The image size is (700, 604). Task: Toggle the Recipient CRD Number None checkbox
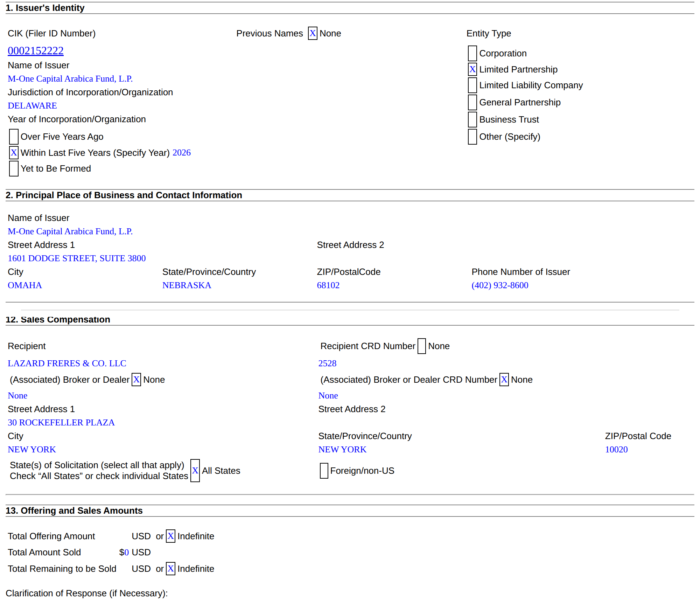(x=421, y=346)
